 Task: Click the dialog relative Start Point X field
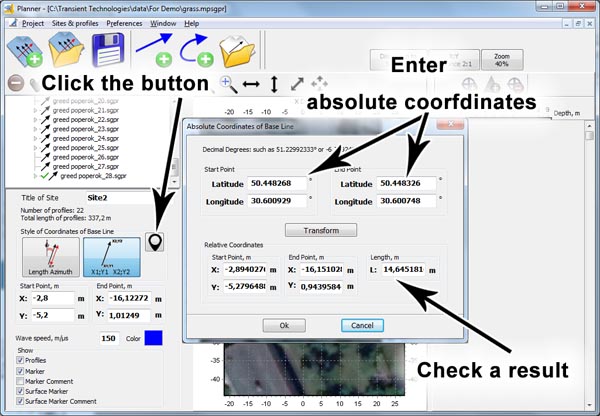point(245,270)
